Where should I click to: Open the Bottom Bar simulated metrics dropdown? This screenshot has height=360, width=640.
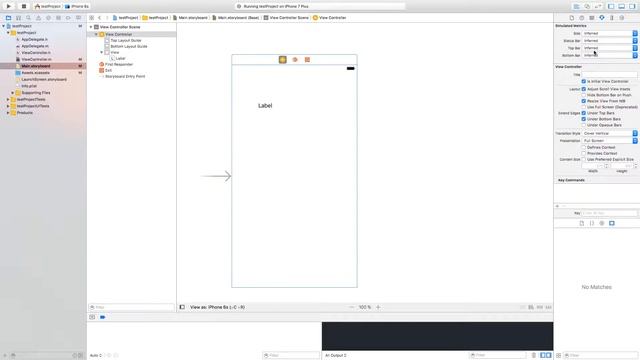(x=610, y=56)
